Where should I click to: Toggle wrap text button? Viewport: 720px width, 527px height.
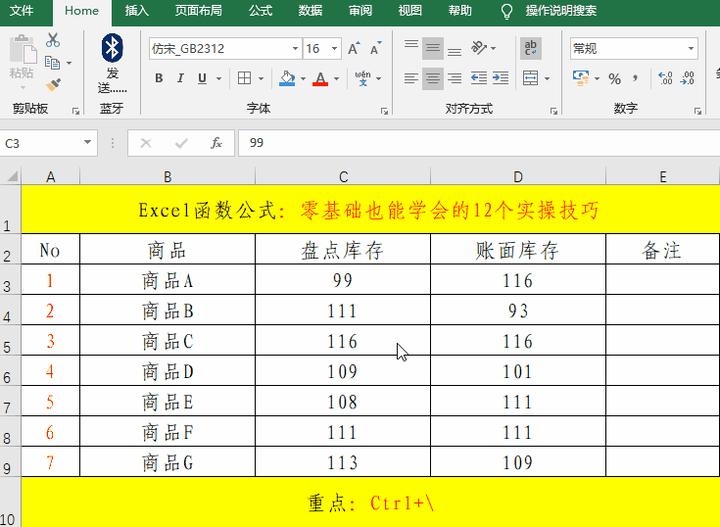pos(530,48)
